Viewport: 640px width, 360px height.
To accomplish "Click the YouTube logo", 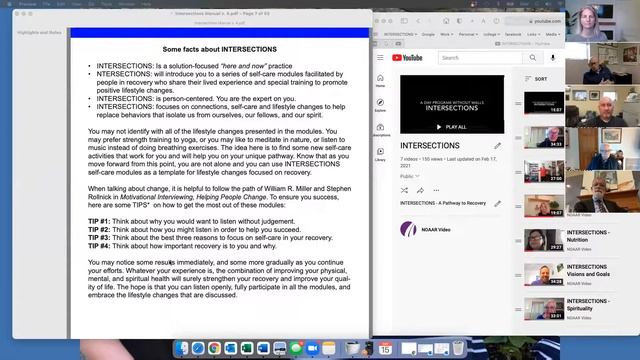I will tap(407, 58).
